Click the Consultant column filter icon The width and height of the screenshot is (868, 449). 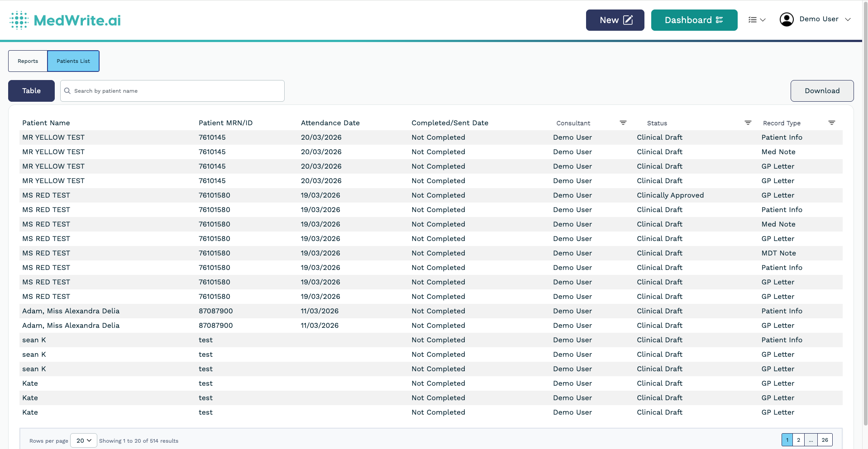click(x=623, y=123)
